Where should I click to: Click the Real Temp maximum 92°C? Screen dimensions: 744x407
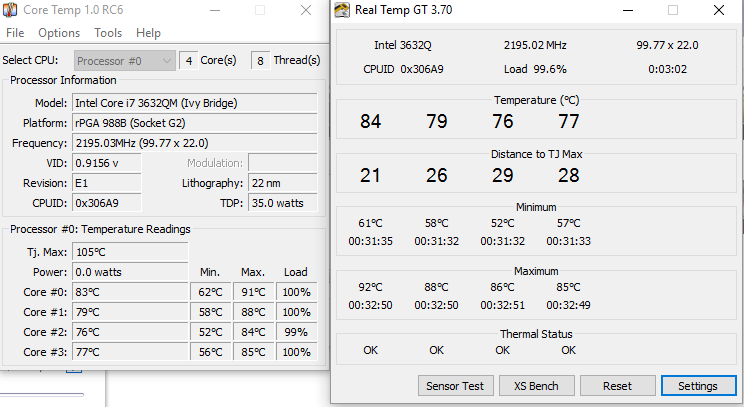370,287
